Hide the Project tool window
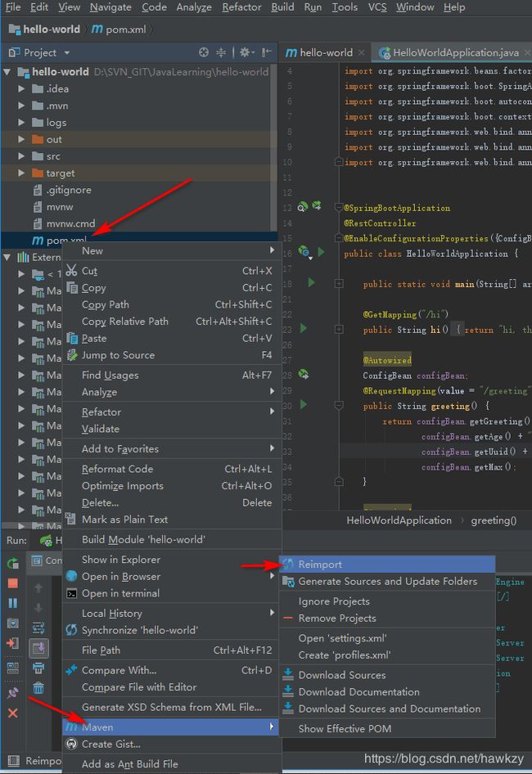Screen dimensions: 532x774 click(x=267, y=52)
